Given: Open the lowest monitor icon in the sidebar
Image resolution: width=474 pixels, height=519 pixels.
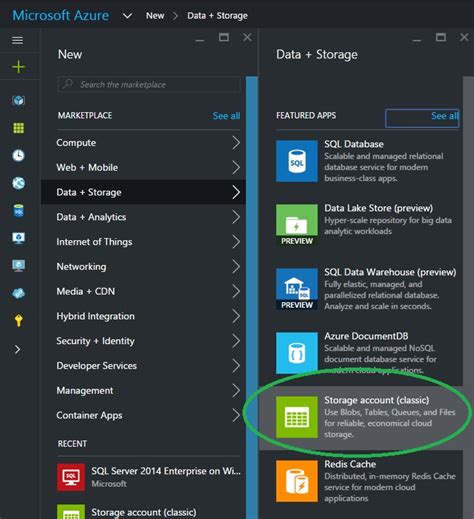Looking at the screenshot, I should (x=18, y=266).
